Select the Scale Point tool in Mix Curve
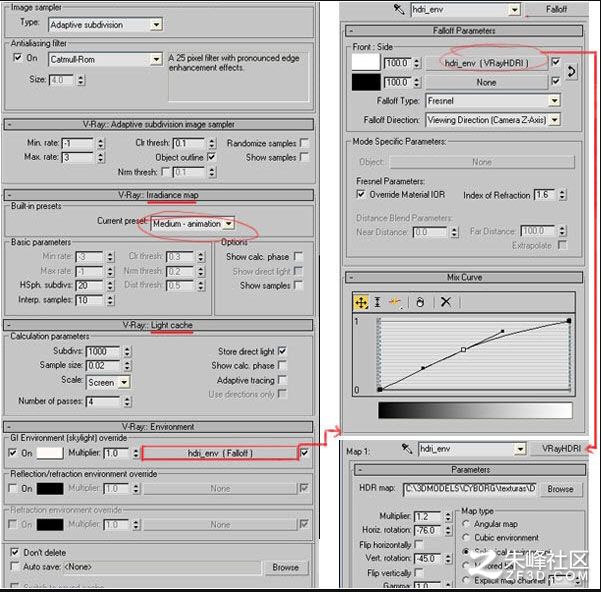This screenshot has height=592, width=601. [378, 302]
